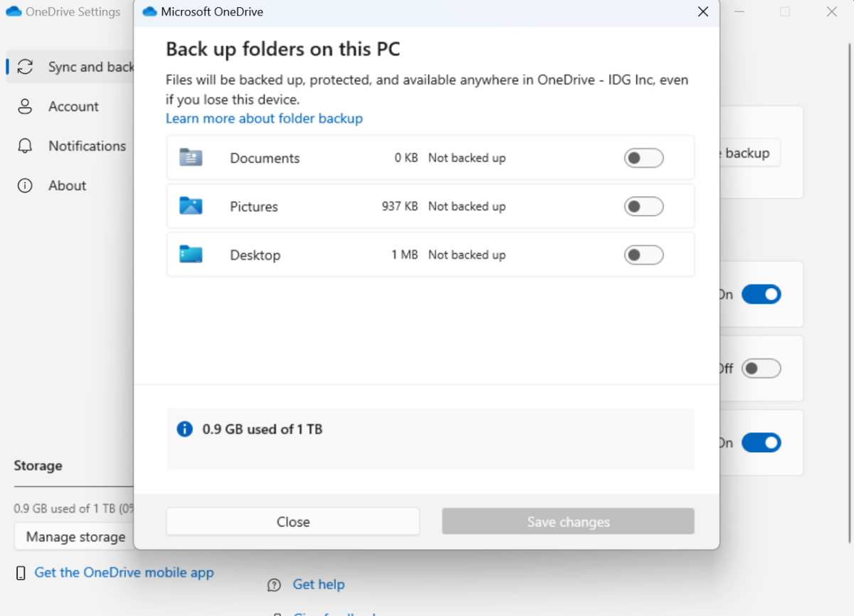This screenshot has height=616, width=854.
Task: Switch to the Account section
Action: click(73, 106)
